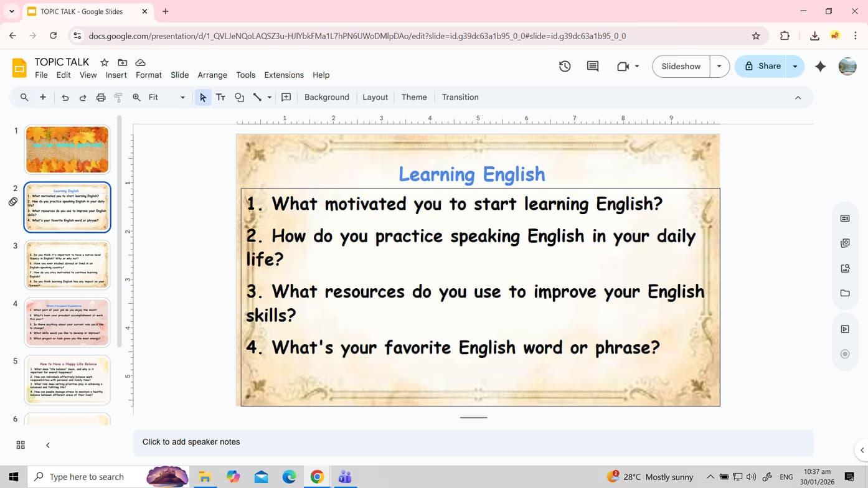Open the Background settings

click(x=326, y=97)
